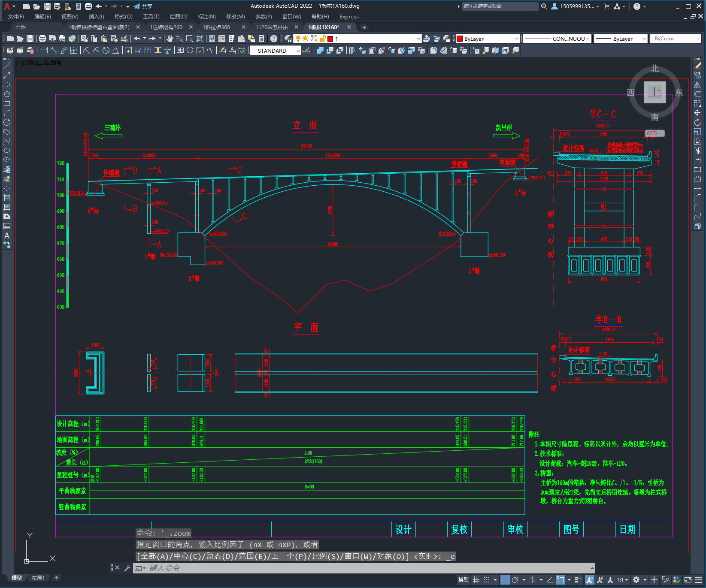This screenshot has height=588, width=706.
Task: Click the keyword search box in title bar
Action: click(500, 6)
